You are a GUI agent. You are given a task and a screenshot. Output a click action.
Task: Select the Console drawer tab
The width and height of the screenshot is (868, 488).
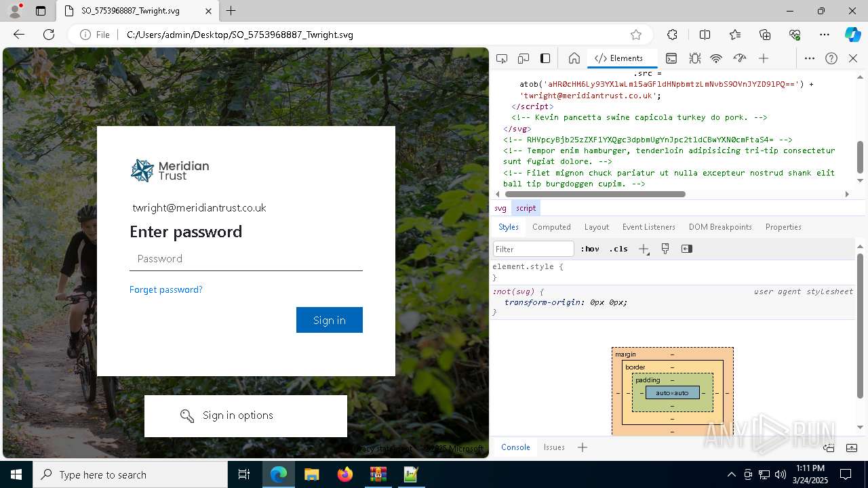[515, 447]
